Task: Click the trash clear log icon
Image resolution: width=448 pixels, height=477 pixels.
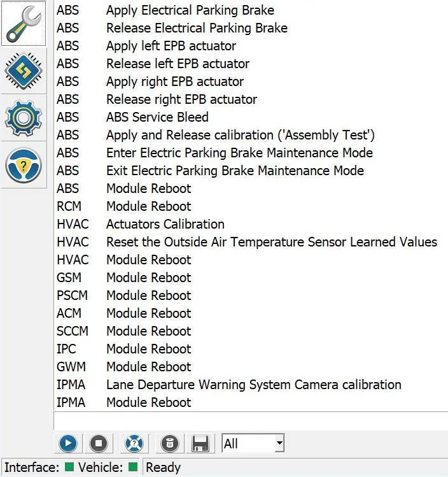Action: pyautogui.click(x=170, y=443)
